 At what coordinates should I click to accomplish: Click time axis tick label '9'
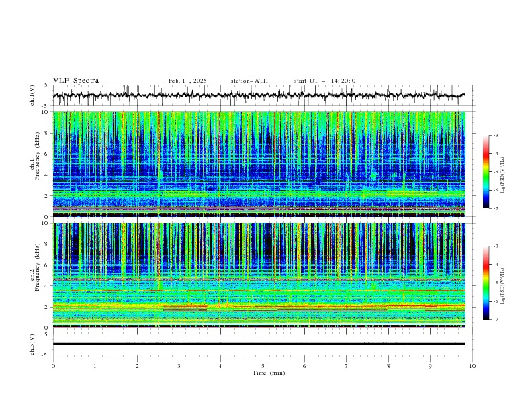430,366
